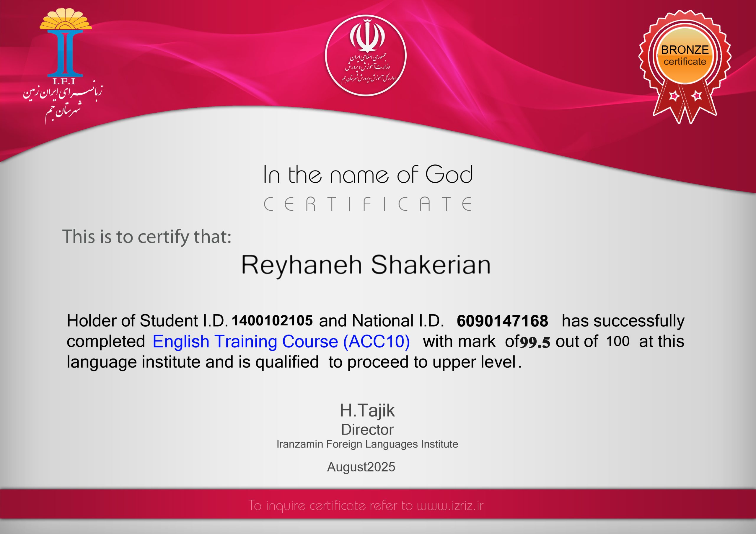756x534 pixels.
Task: Click In the name of God heading
Action: click(367, 174)
